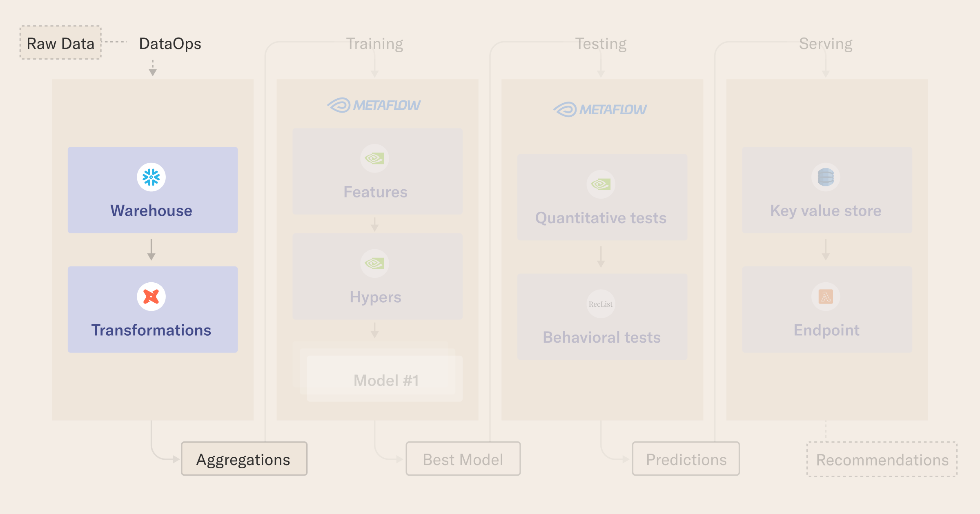Screen dimensions: 980x514
Task: Click the Predictions output box
Action: [x=686, y=459]
